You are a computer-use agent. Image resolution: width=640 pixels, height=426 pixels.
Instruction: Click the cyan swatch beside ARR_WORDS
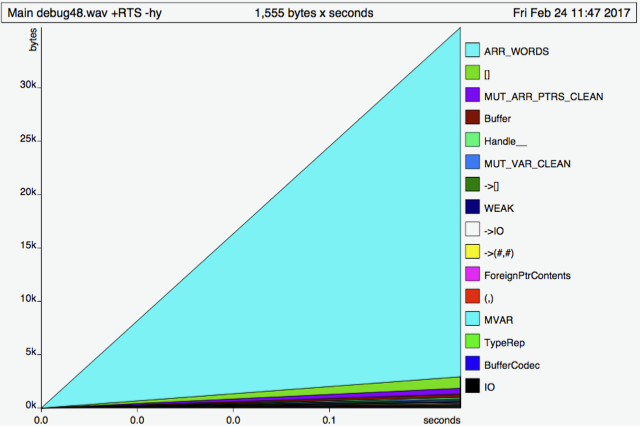[472, 50]
